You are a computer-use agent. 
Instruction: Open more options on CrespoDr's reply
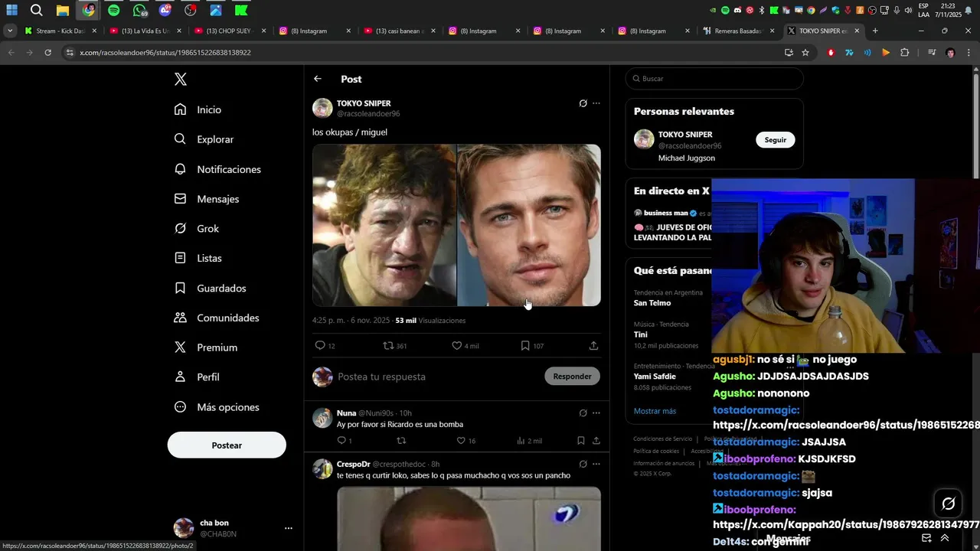pyautogui.click(x=596, y=464)
